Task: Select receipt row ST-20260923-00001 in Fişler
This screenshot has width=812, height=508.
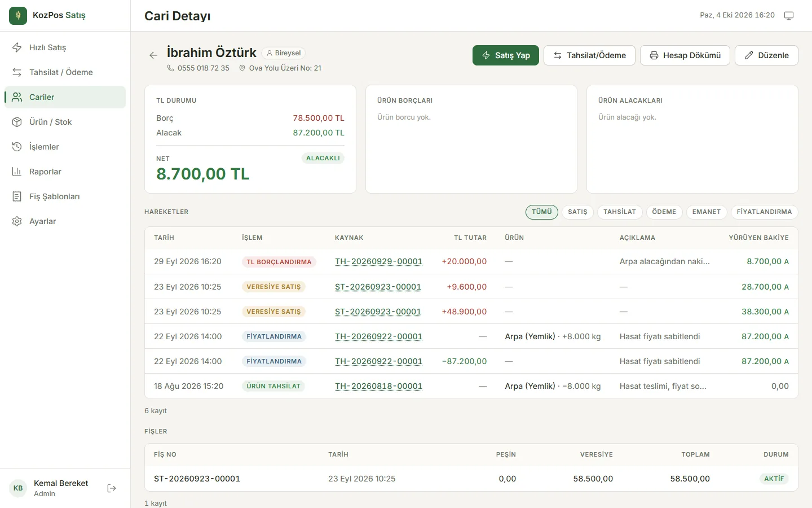Action: 471,479
